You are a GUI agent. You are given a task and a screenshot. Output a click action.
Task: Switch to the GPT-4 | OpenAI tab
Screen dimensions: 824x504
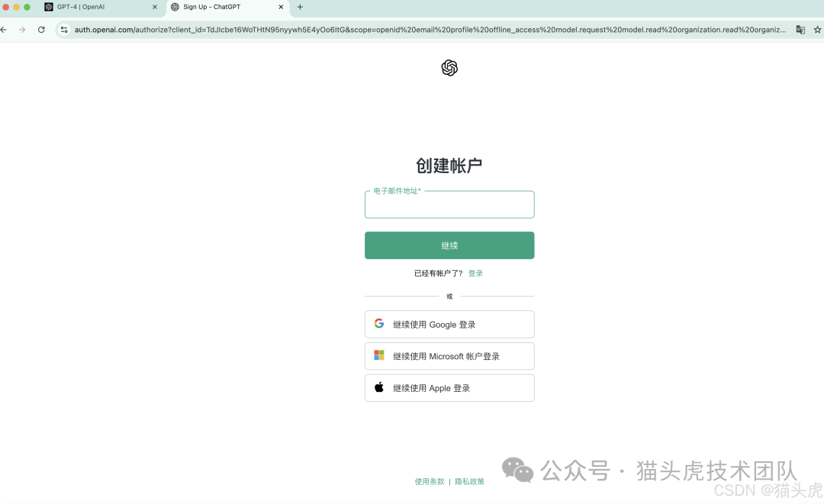coord(100,7)
